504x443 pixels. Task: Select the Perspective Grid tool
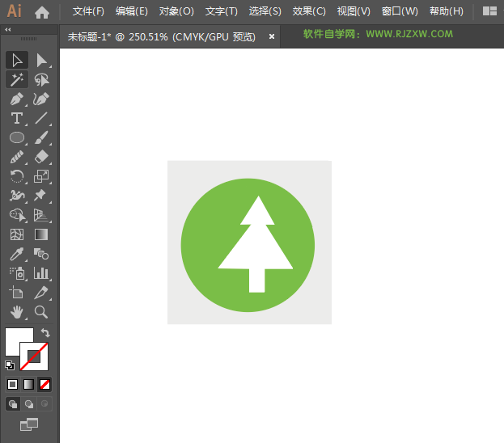click(41, 215)
